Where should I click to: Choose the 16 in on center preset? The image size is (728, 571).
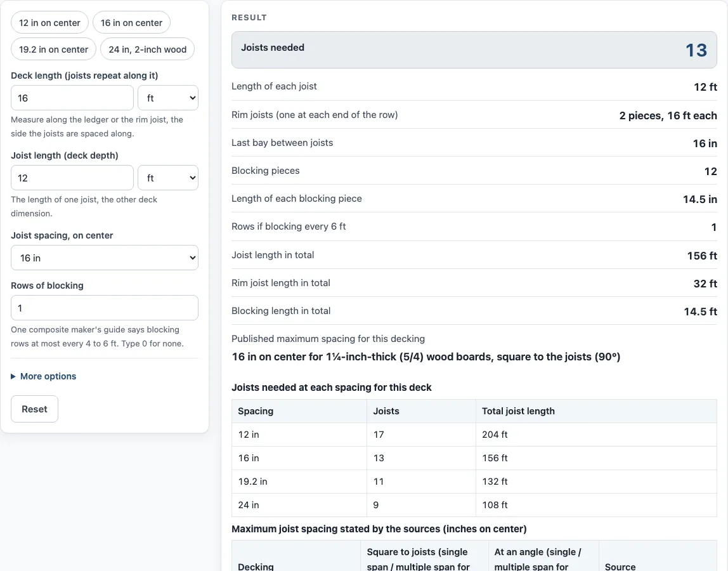pyautogui.click(x=131, y=23)
